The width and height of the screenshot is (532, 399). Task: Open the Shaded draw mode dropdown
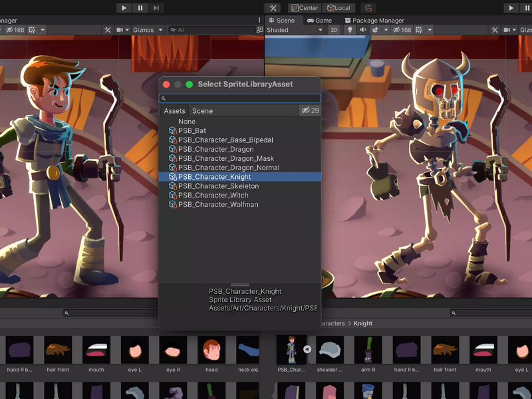[x=295, y=30]
